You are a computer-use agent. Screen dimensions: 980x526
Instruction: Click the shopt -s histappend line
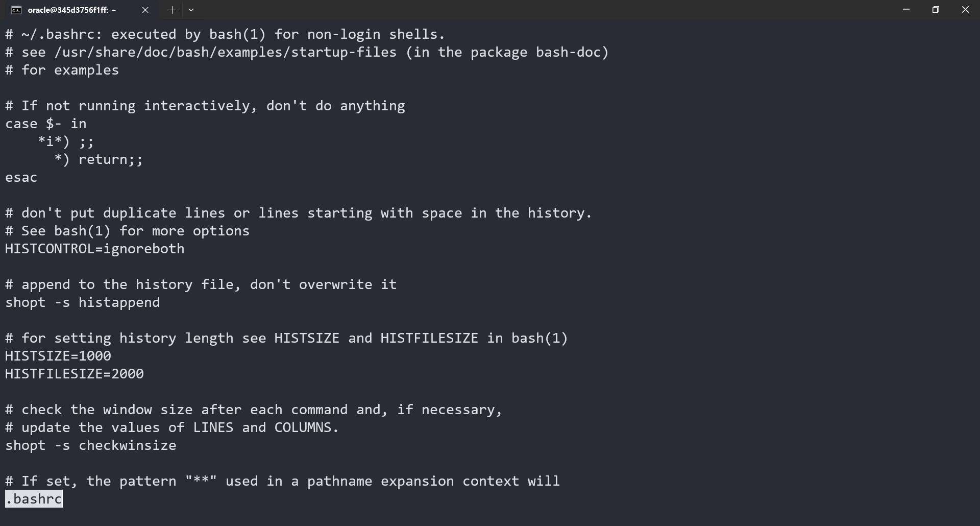point(83,302)
